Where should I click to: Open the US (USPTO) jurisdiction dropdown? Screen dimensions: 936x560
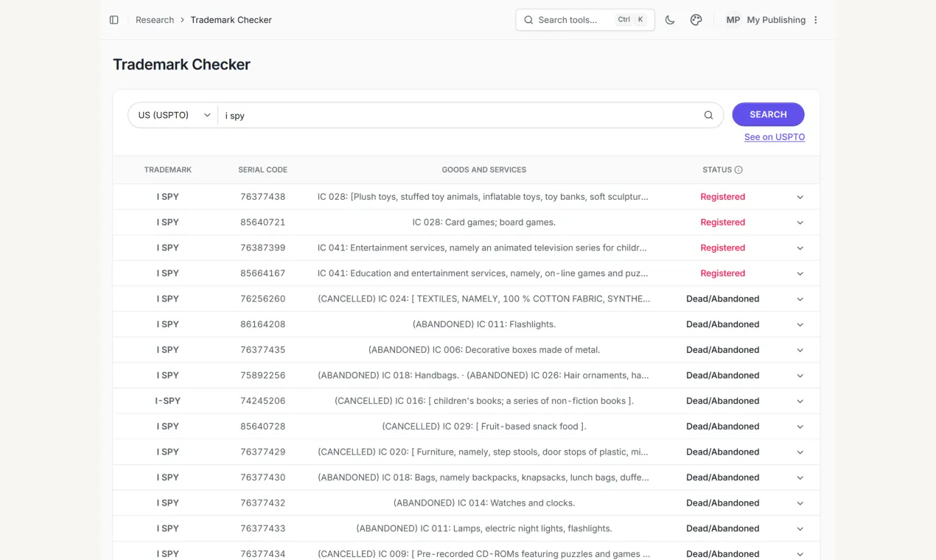(174, 115)
